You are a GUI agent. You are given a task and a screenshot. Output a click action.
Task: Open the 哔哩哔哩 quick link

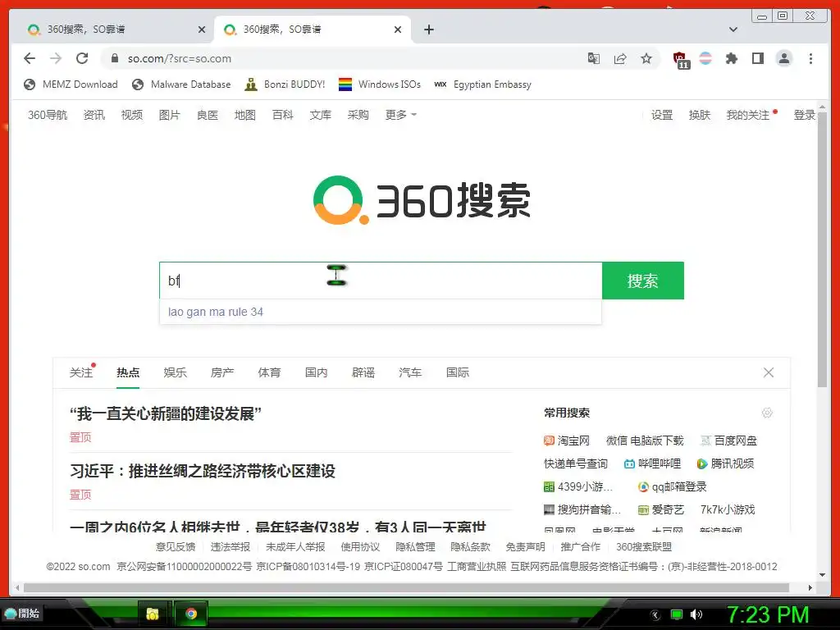coord(652,463)
